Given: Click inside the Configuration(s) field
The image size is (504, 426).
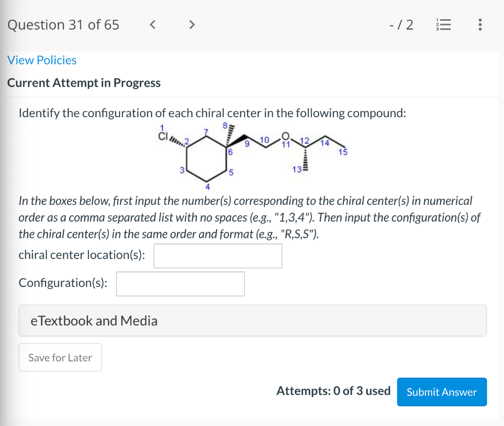Looking at the screenshot, I should click(x=180, y=284).
